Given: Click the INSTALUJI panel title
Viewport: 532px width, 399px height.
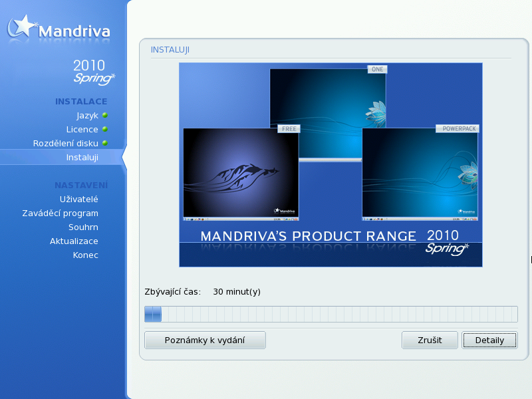Looking at the screenshot, I should (170, 50).
